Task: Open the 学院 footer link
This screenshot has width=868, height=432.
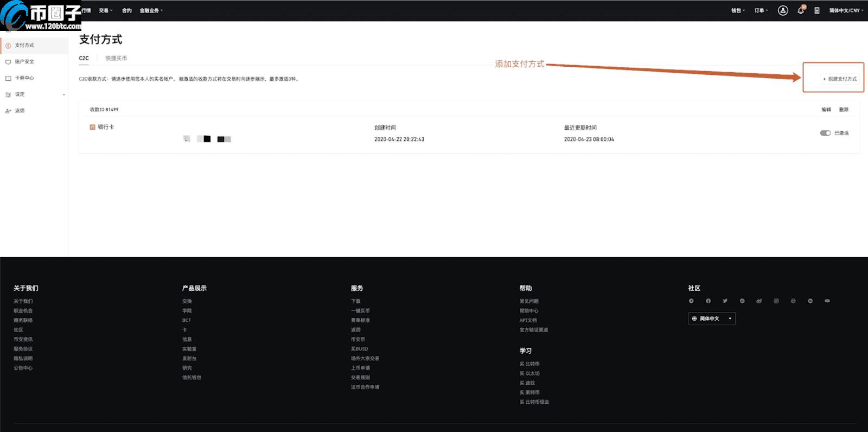Action: click(x=187, y=311)
